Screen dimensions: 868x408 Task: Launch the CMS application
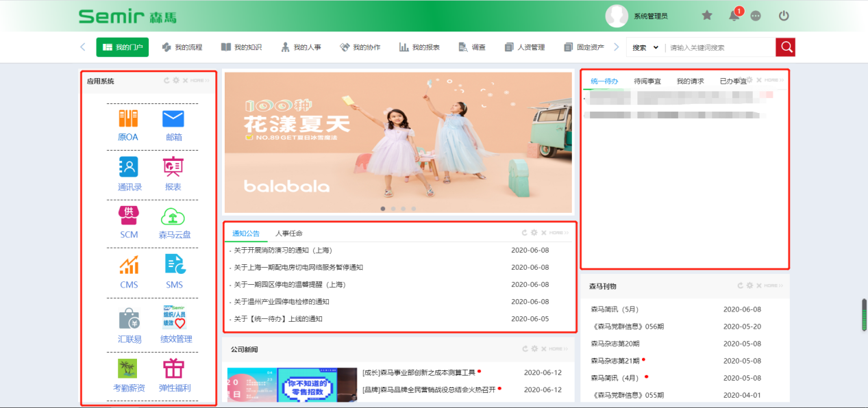pos(129,272)
